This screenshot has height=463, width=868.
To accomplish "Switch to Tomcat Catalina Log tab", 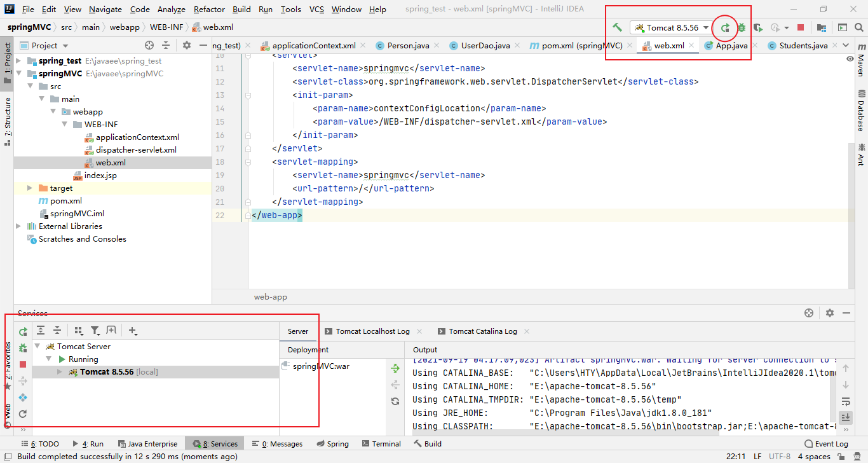I will [483, 331].
